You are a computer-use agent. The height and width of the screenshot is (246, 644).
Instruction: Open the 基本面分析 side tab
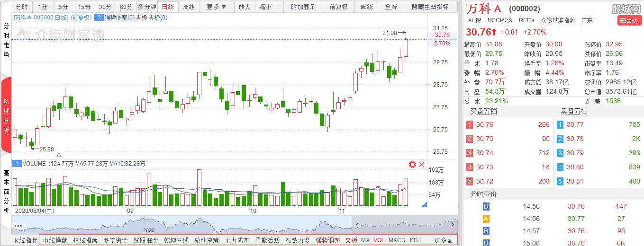pyautogui.click(x=6, y=192)
